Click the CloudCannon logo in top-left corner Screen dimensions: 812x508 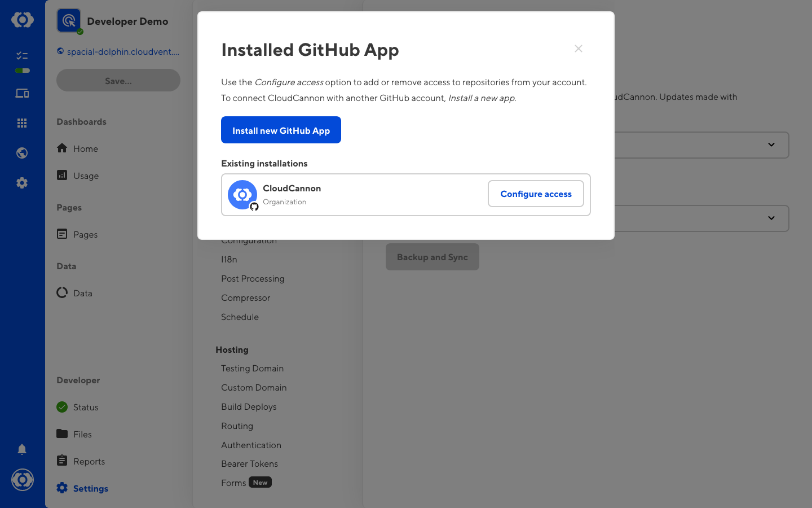(x=23, y=20)
